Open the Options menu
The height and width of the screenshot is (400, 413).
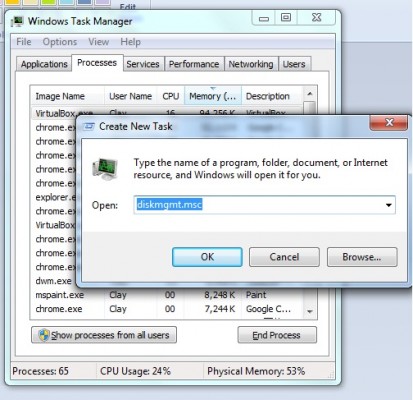(x=60, y=42)
